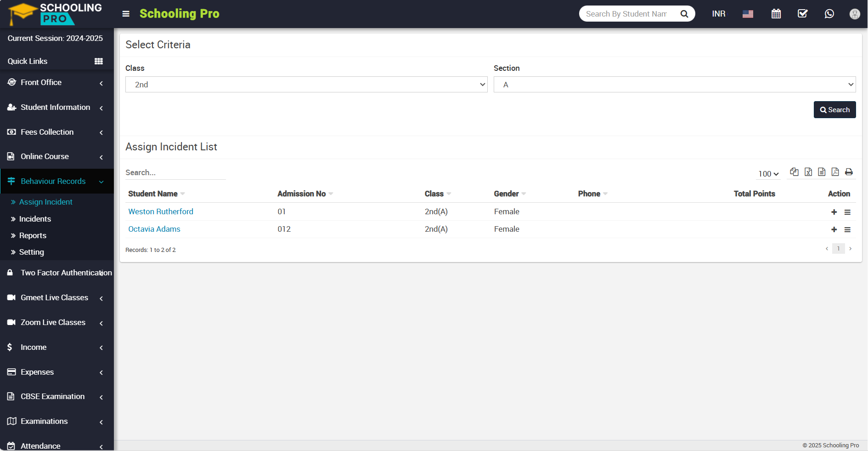The image size is (868, 451).
Task: Sort by Student Name column
Action: 156,194
